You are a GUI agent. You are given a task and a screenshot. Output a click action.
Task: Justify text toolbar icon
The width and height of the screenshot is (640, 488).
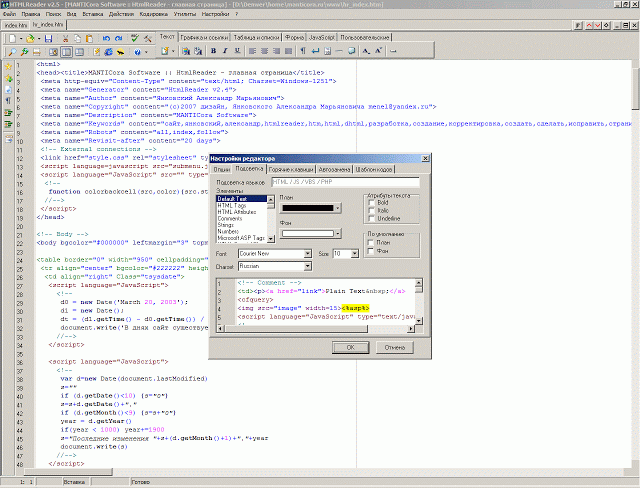(288, 51)
